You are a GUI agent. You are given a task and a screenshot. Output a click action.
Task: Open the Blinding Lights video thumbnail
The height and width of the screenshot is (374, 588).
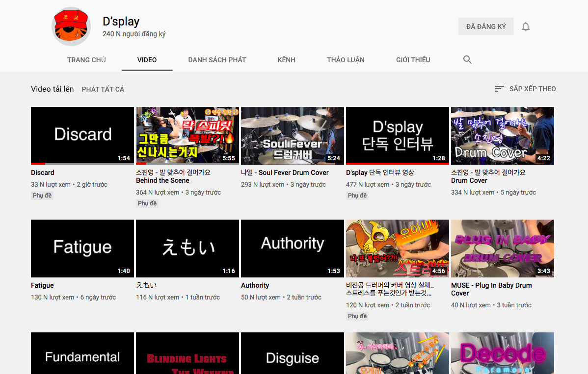tap(187, 353)
